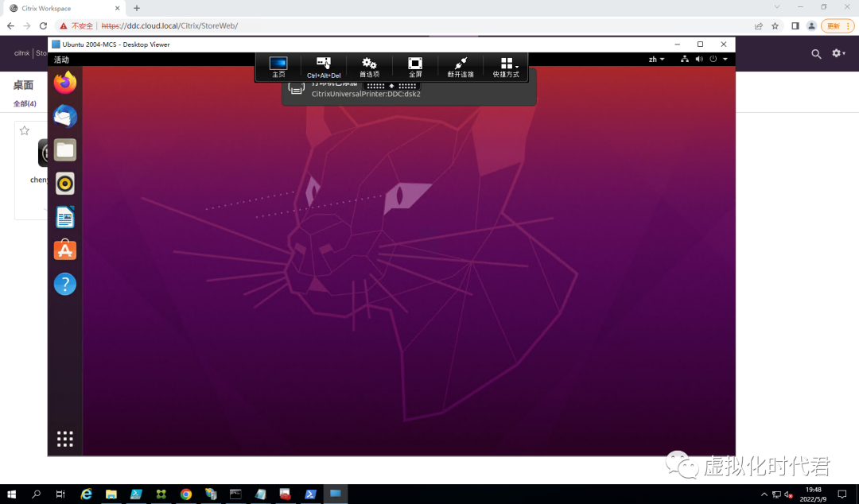Viewport: 859px width, 504px height.
Task: Show hidden tray icons with the chevron
Action: coord(764,494)
